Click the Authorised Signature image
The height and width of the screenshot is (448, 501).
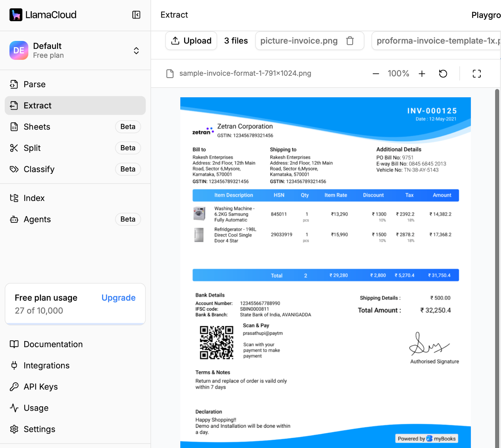click(429, 344)
